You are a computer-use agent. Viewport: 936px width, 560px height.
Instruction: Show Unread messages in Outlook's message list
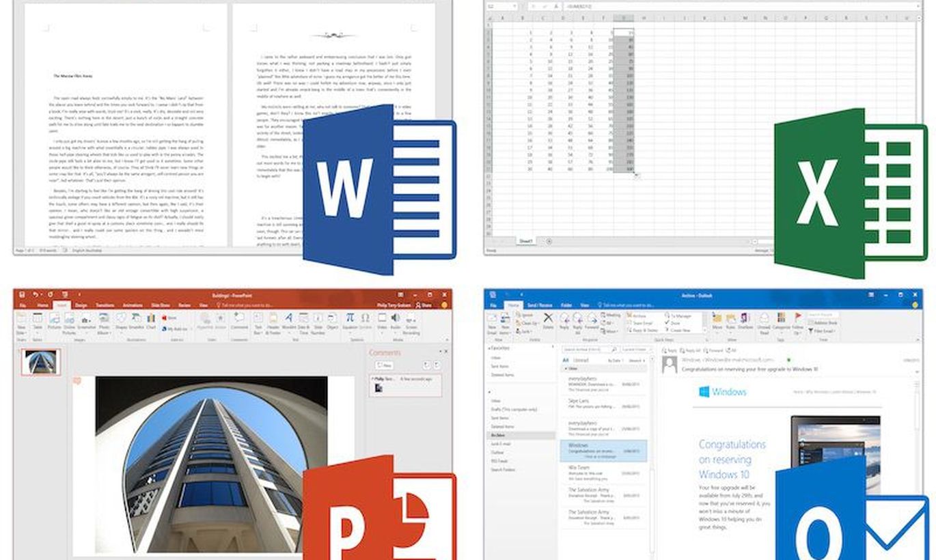pos(581,360)
